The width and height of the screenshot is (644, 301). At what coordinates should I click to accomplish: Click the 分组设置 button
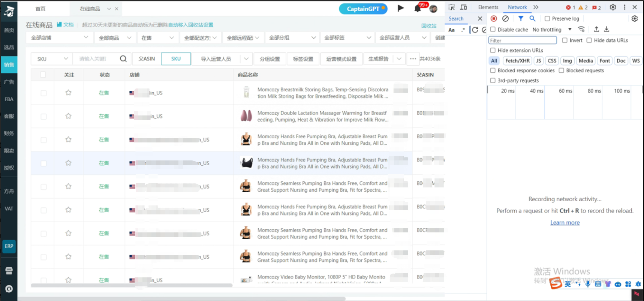click(x=270, y=59)
